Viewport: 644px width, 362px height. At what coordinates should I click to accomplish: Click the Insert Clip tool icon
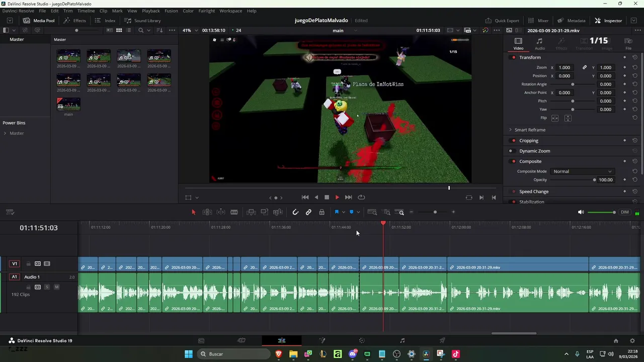pyautogui.click(x=251, y=212)
